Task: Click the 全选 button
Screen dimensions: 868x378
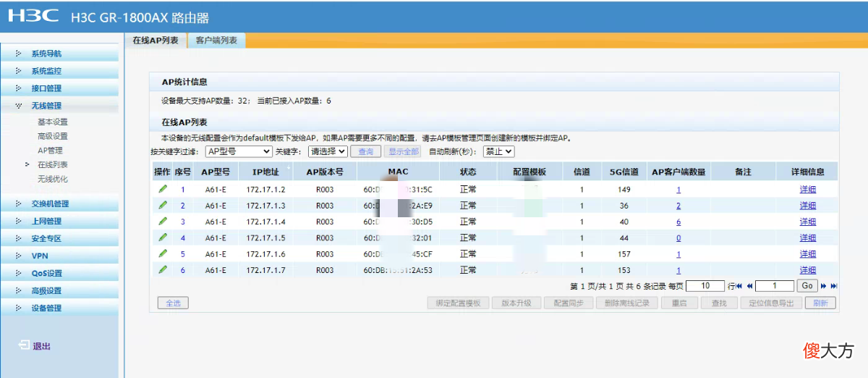Action: click(x=173, y=303)
